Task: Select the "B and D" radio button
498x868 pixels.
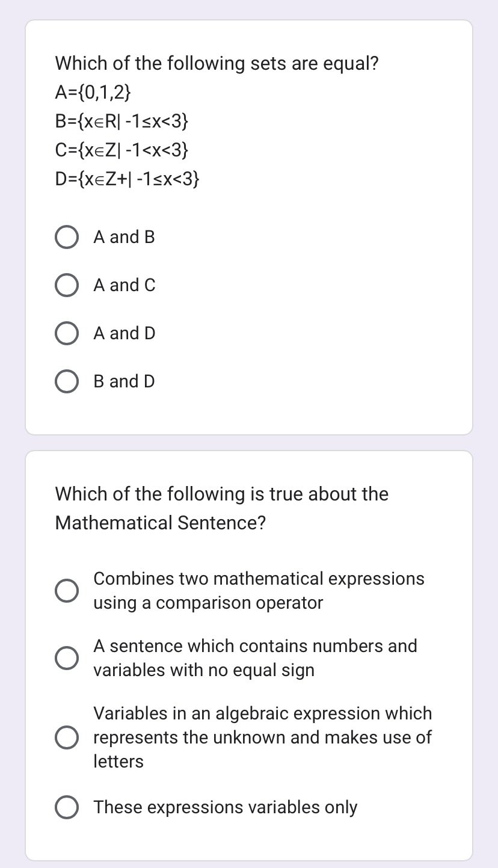Action: 67,381
